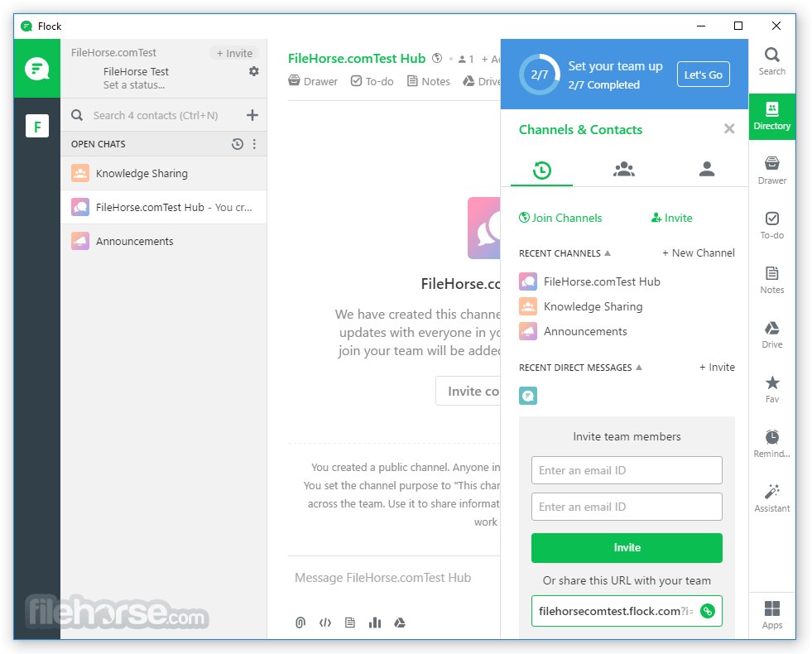Click FileHorse.comTest Hub channel title

pyautogui.click(x=357, y=59)
